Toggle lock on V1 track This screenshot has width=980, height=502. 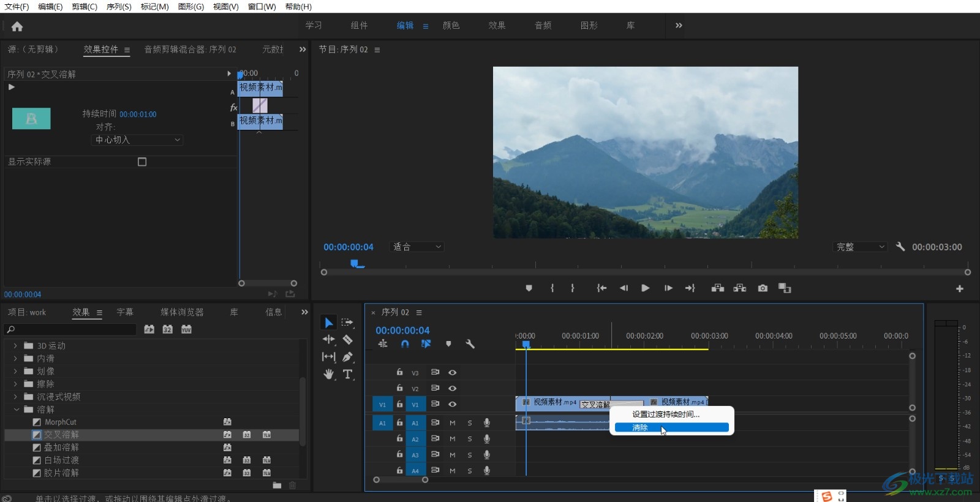pos(399,404)
